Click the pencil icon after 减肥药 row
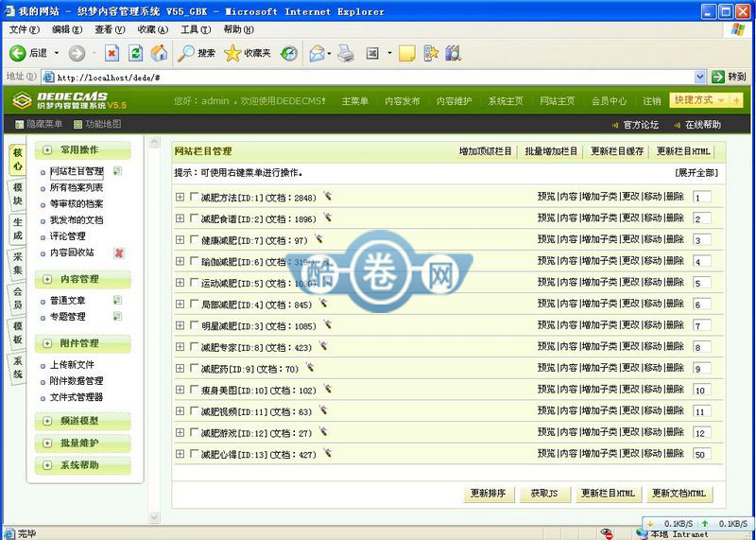756x540 pixels. click(x=310, y=367)
